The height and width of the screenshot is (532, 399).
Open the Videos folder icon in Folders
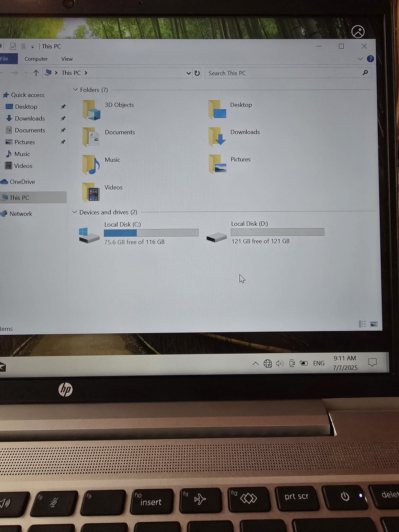point(91,192)
